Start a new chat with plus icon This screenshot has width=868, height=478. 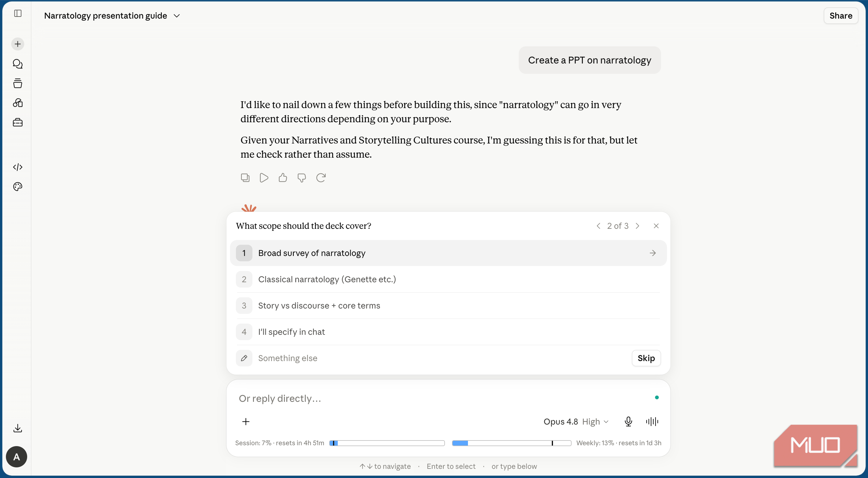click(17, 44)
